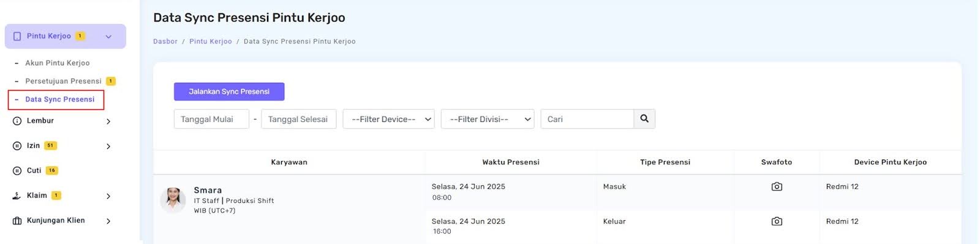
Task: Click Redmi 12 device in Keluar row
Action: pyautogui.click(x=842, y=222)
